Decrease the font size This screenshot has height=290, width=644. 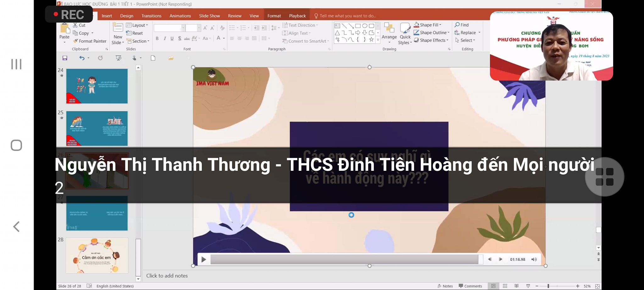point(213,28)
